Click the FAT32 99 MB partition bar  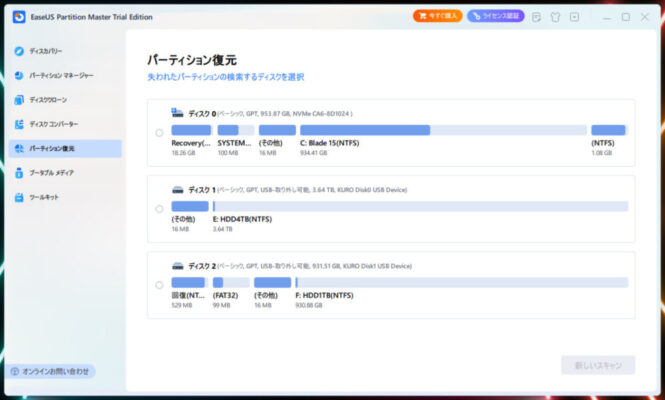tap(231, 283)
